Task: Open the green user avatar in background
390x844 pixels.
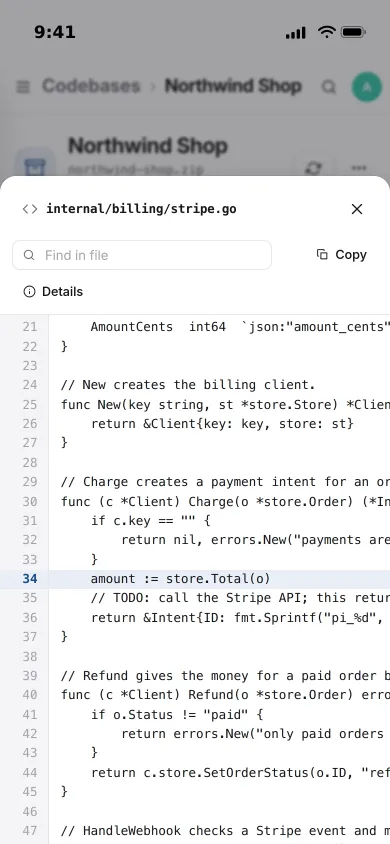Action: pos(367,87)
